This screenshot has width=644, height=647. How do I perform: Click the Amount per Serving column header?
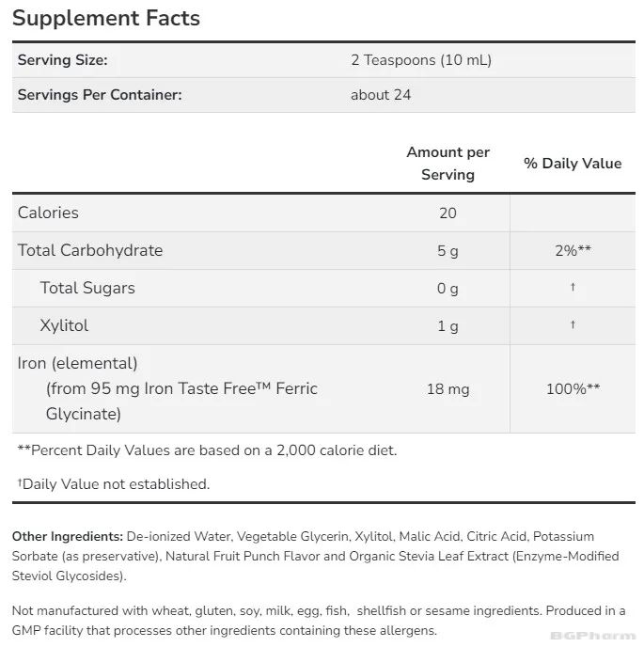coord(448,164)
